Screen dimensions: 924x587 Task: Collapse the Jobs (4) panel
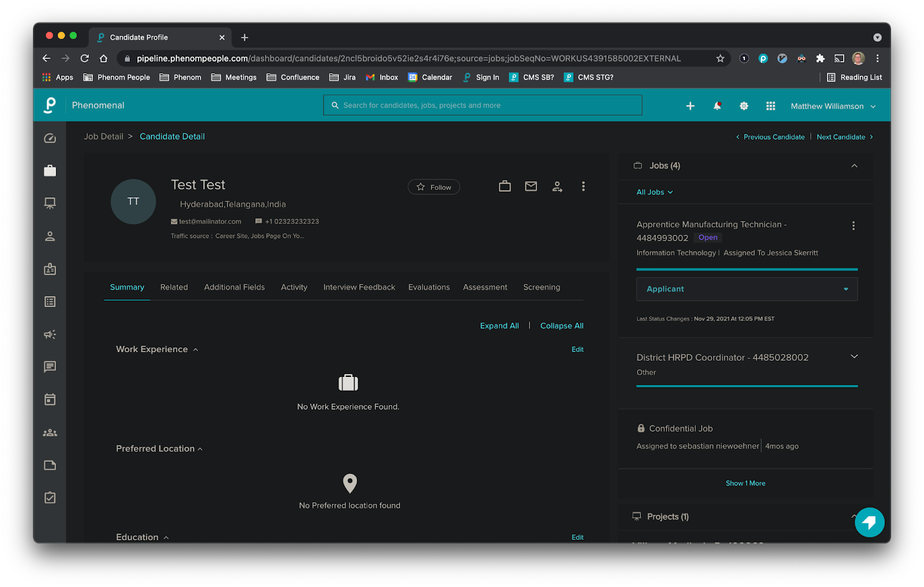[x=854, y=166]
